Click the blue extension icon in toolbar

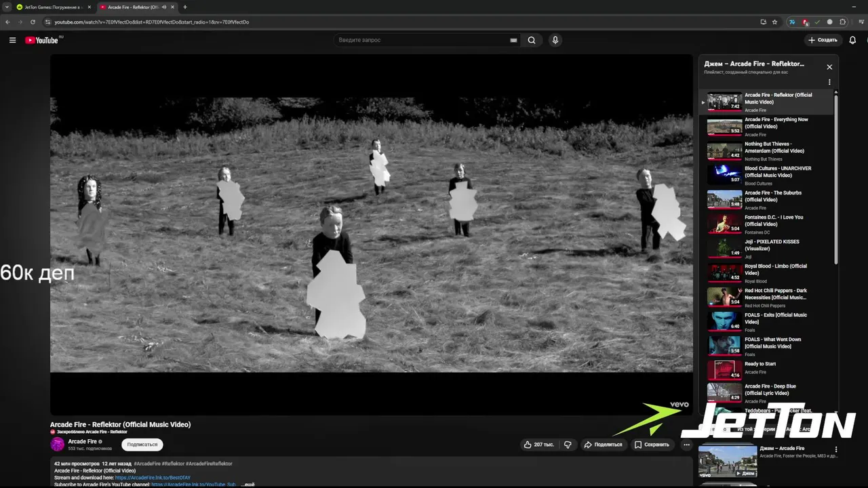click(x=791, y=22)
